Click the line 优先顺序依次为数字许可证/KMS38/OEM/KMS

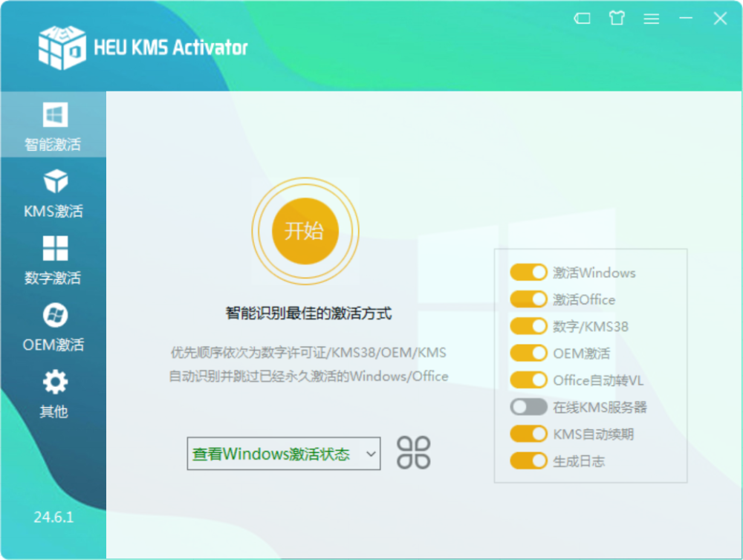[x=308, y=353]
